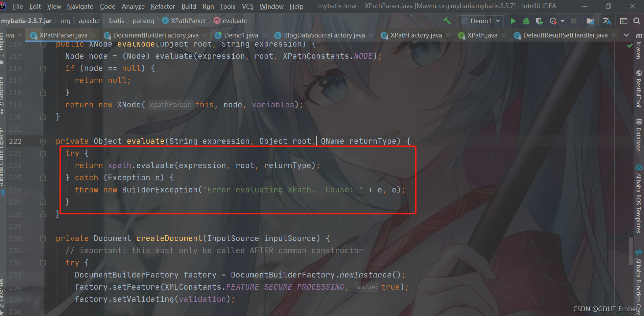This screenshot has height=316, width=644.
Task: Collapse if block at line 216
Action: point(43,69)
